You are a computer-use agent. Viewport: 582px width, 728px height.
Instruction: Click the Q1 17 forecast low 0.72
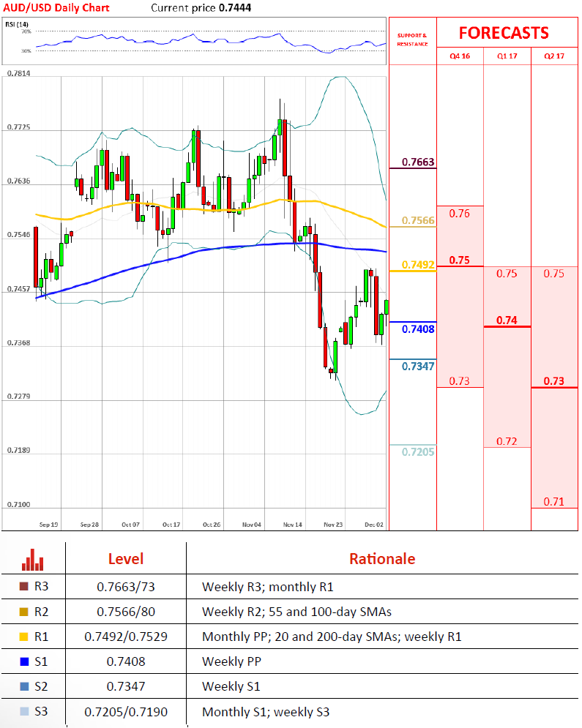(x=507, y=441)
